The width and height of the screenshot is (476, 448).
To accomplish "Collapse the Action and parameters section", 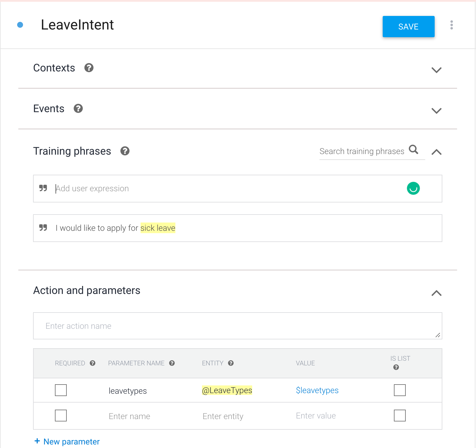I will [x=436, y=293].
